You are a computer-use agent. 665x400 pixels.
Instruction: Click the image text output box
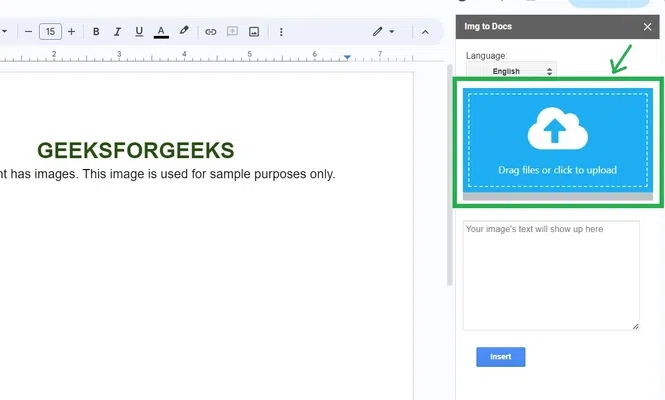tap(551, 275)
